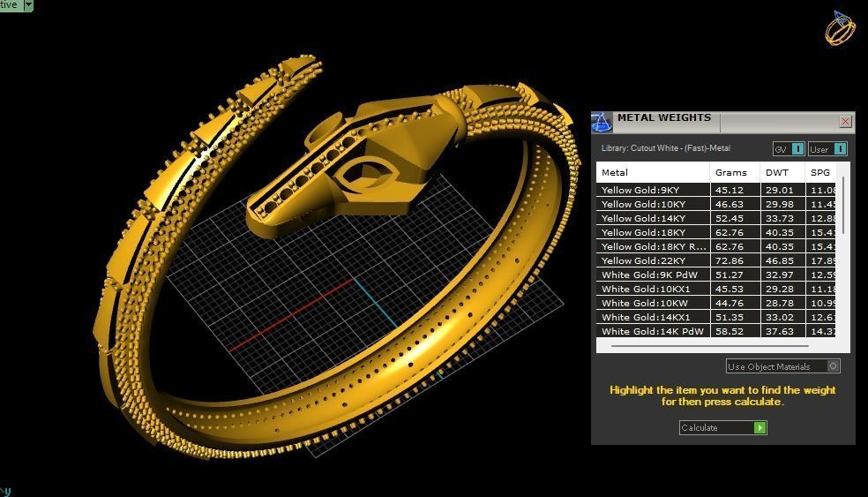Click DWT value 29.98
Viewport: 868px width, 497px height.
click(780, 204)
